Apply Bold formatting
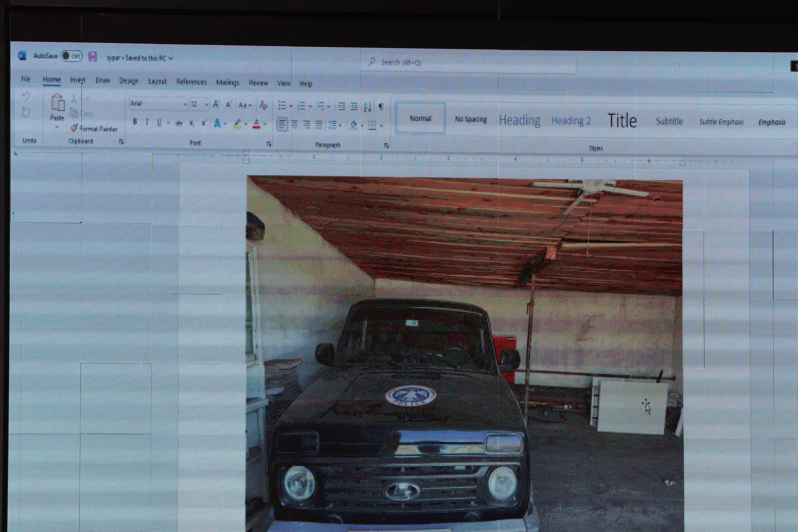 [135, 122]
